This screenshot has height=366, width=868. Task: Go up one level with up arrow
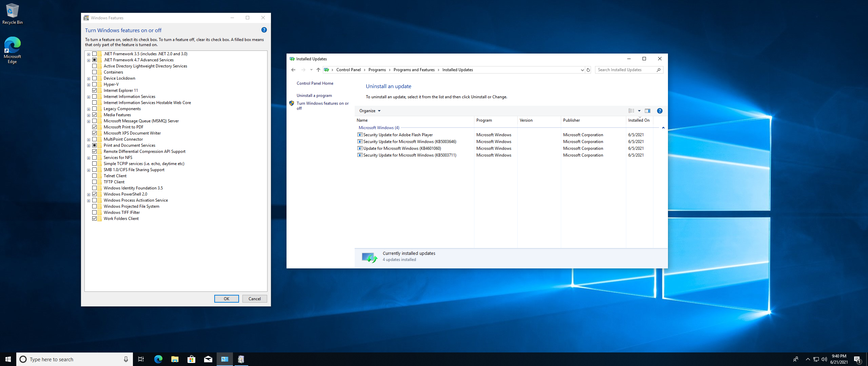318,70
